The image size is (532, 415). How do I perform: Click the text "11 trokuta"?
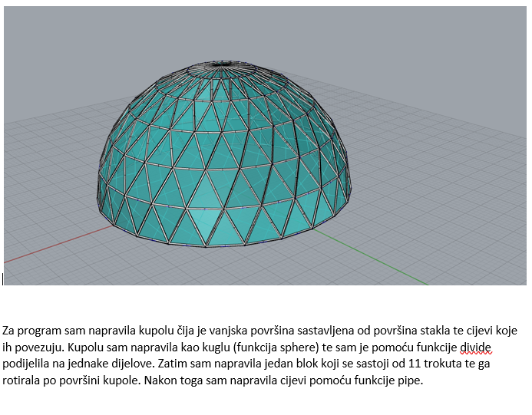coord(433,364)
